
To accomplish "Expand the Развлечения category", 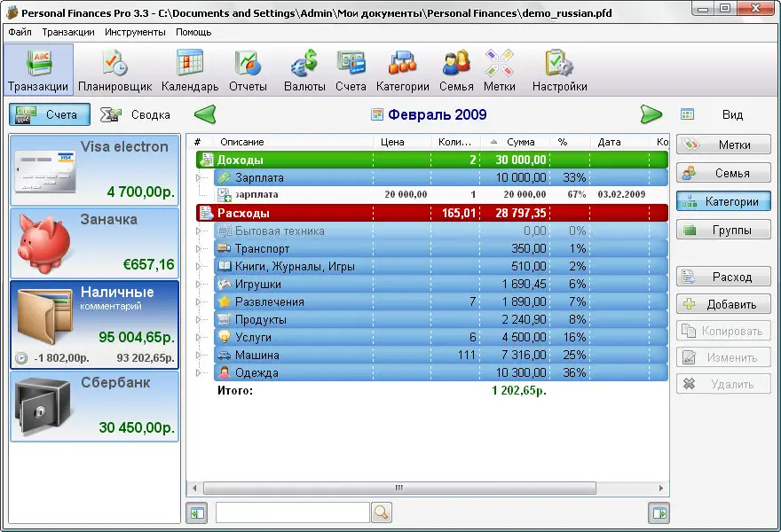I will coord(198,301).
